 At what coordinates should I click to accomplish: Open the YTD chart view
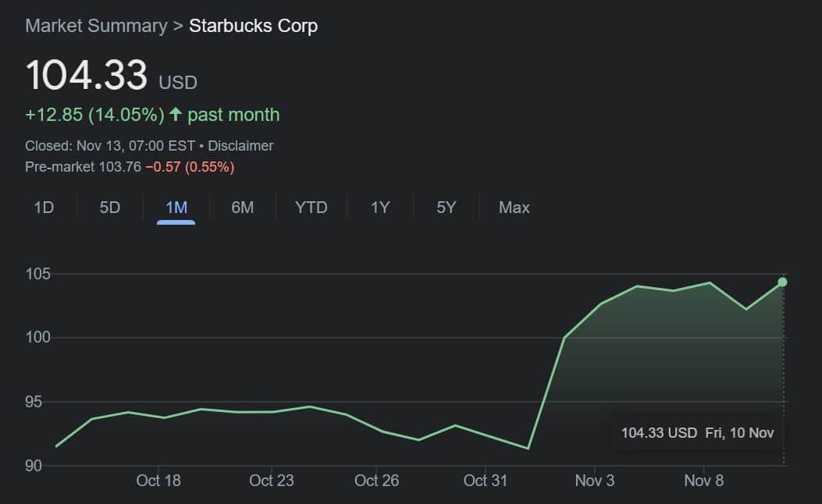point(311,208)
